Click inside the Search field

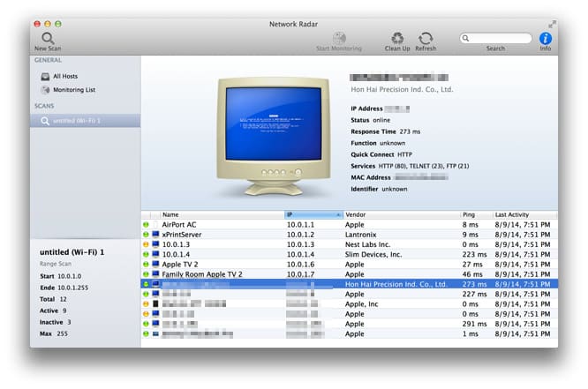[x=499, y=39]
